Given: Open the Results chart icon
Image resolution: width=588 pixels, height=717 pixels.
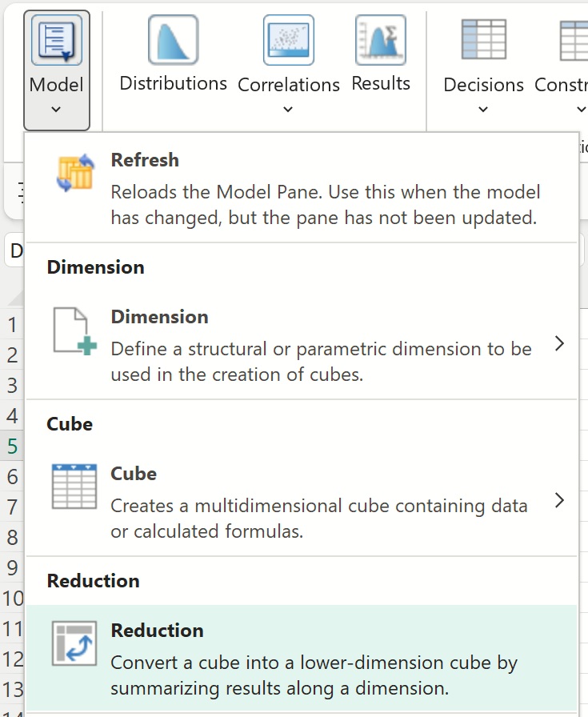Looking at the screenshot, I should (381, 40).
